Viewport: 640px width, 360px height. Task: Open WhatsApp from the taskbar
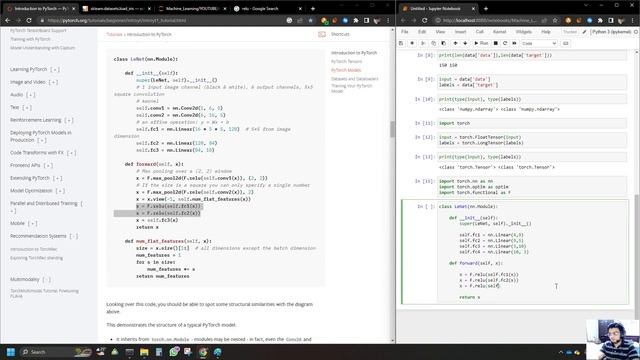click(173, 352)
